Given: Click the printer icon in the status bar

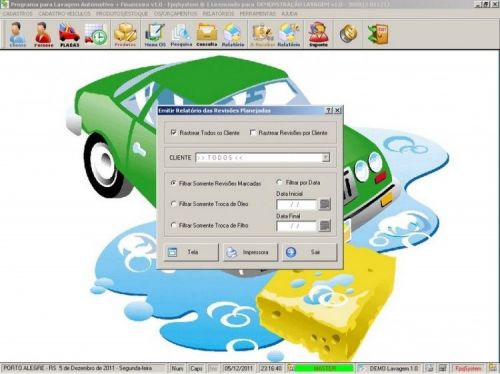Looking at the screenshot, I should [430, 368].
